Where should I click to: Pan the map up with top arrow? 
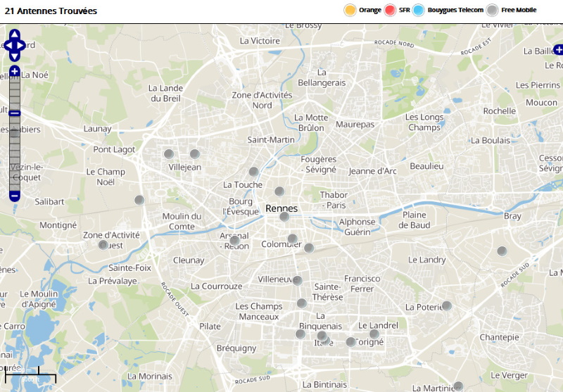point(15,34)
